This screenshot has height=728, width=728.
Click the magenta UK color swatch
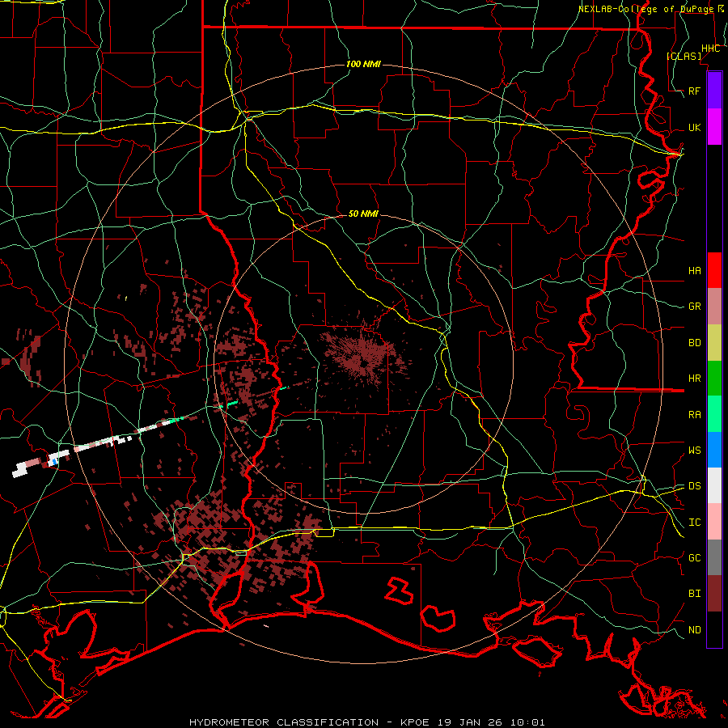pos(714,127)
